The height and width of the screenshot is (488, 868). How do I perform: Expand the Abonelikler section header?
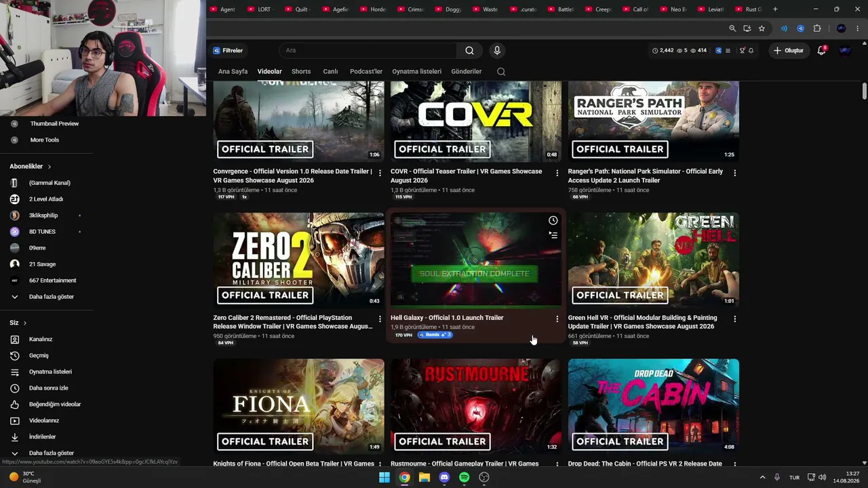[x=30, y=166]
